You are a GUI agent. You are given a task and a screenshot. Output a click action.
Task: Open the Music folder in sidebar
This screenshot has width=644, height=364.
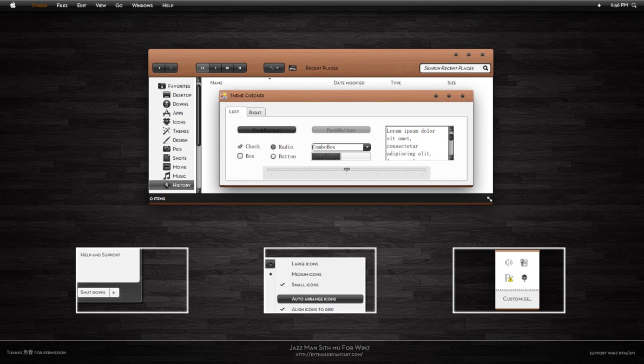point(179,176)
